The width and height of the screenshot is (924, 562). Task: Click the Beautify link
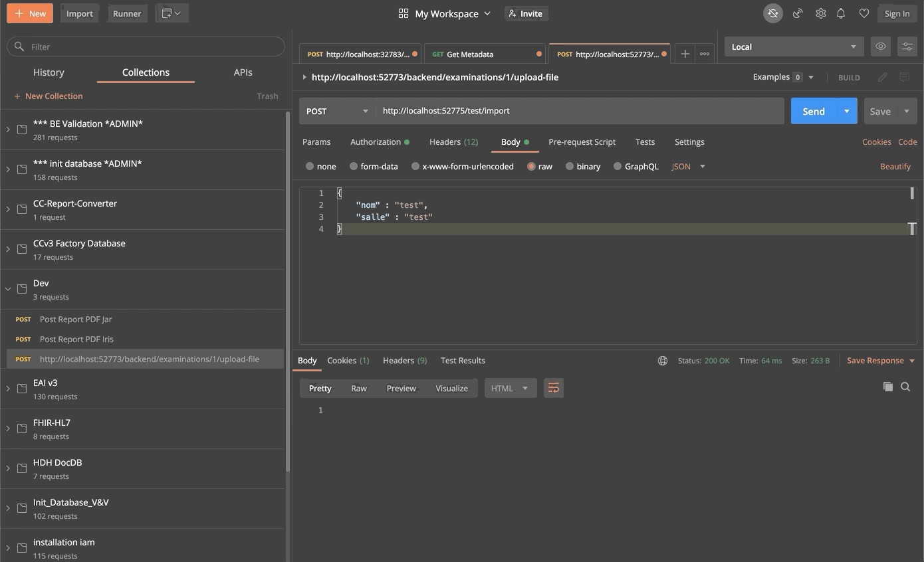point(895,167)
